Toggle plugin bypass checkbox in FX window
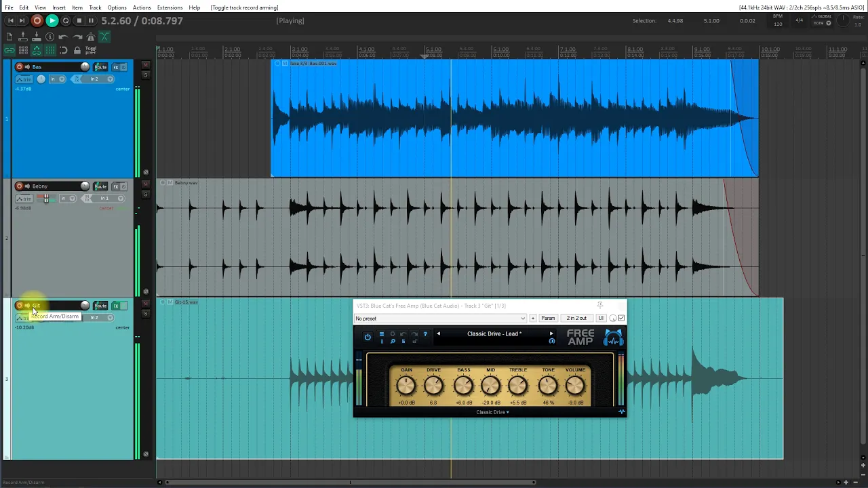 621,319
